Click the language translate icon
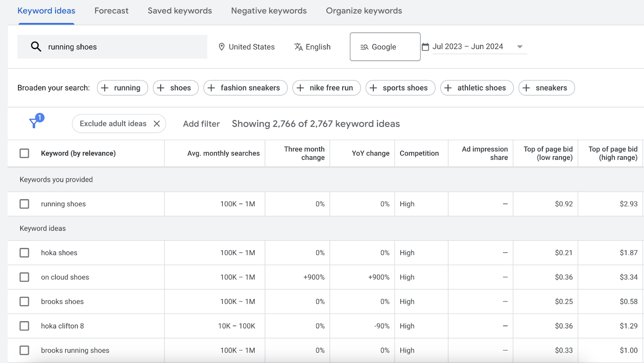This screenshot has height=363, width=644. click(298, 47)
